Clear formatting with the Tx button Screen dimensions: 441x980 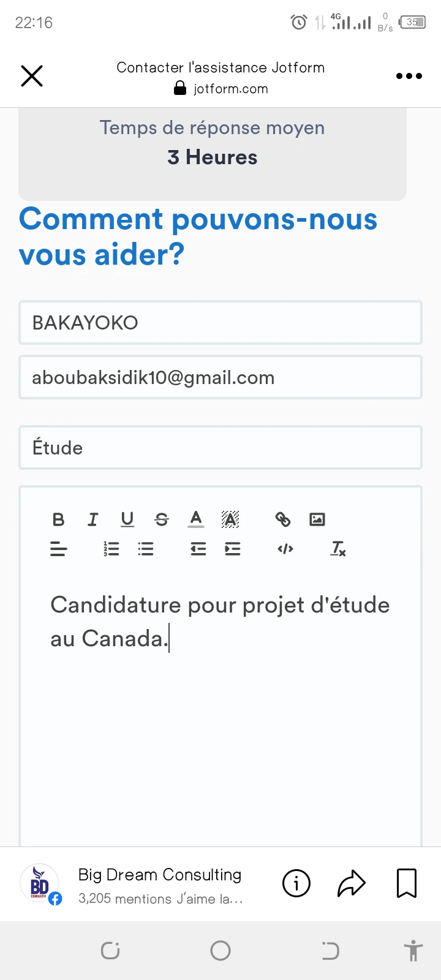(x=337, y=549)
